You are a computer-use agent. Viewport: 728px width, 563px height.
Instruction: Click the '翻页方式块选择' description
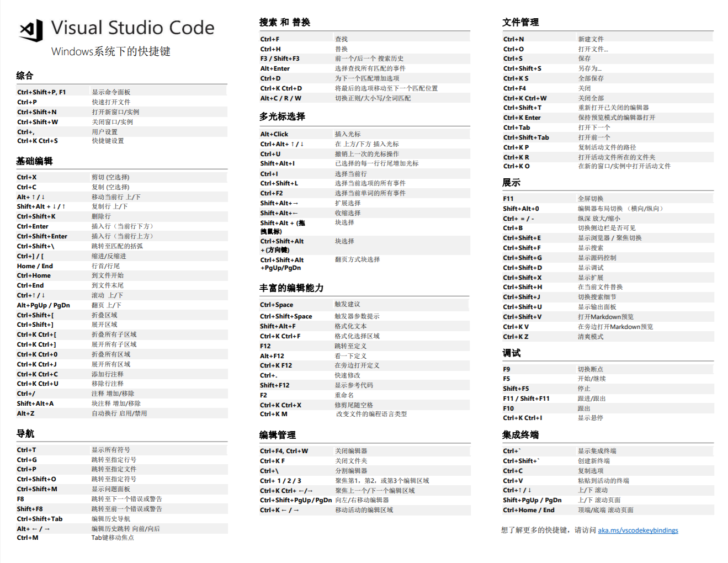(358, 259)
